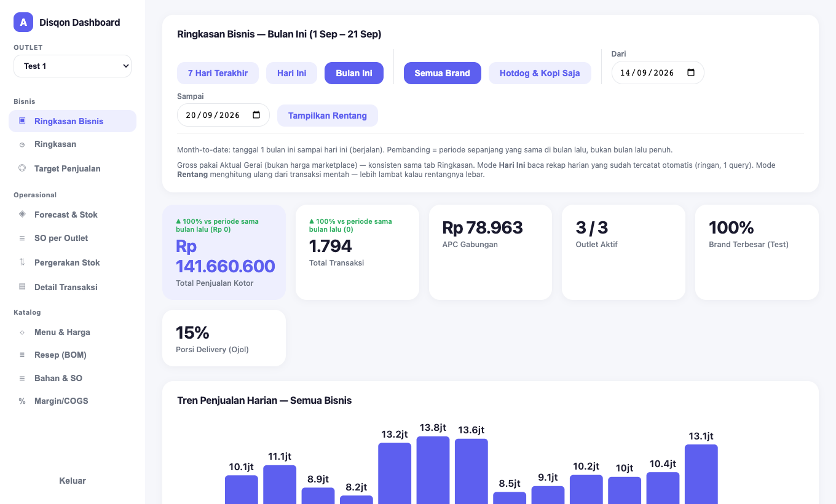836x504 pixels.
Task: Click the Disqon Dashboard title
Action: (80, 22)
